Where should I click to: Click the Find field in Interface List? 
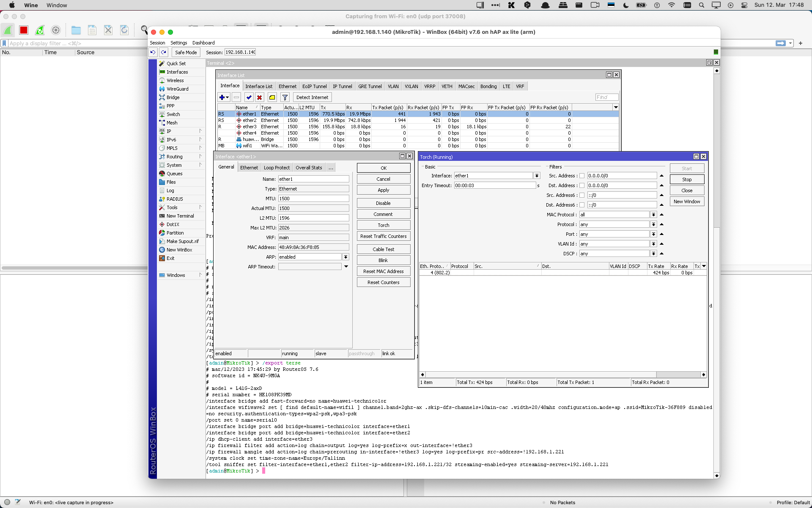tap(606, 97)
